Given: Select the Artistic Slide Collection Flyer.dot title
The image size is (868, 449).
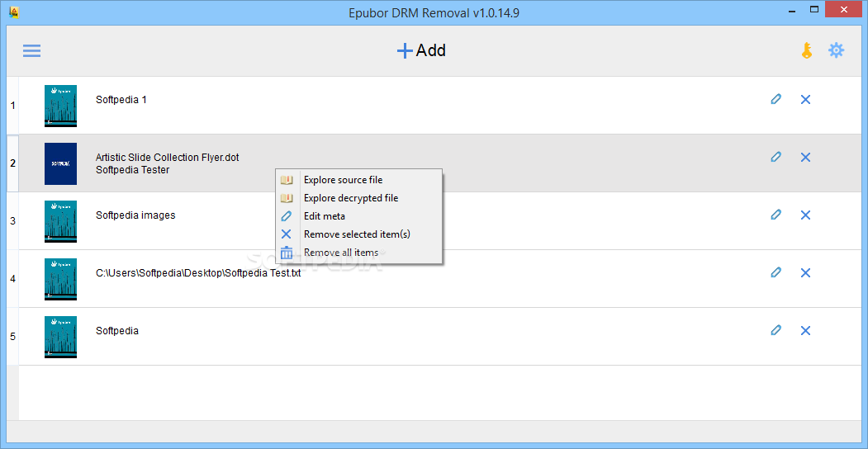Looking at the screenshot, I should pyautogui.click(x=167, y=158).
